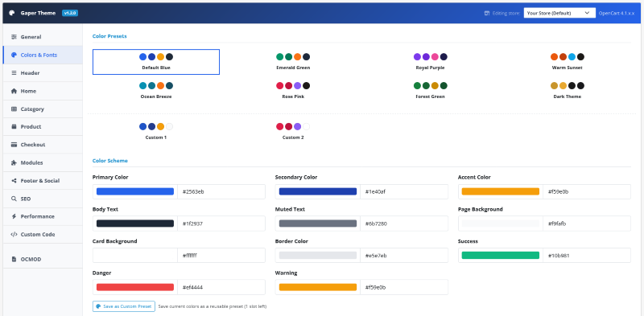Click the v1.2.0 version badge

(70, 13)
